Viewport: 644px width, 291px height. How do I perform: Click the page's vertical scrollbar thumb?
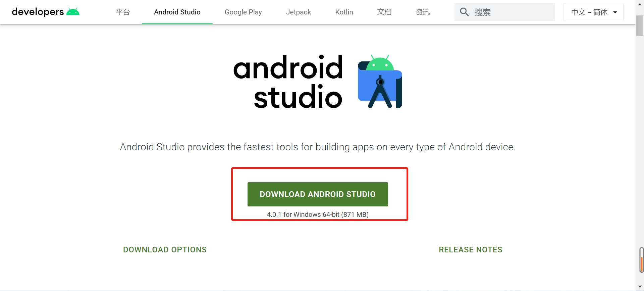(x=640, y=26)
